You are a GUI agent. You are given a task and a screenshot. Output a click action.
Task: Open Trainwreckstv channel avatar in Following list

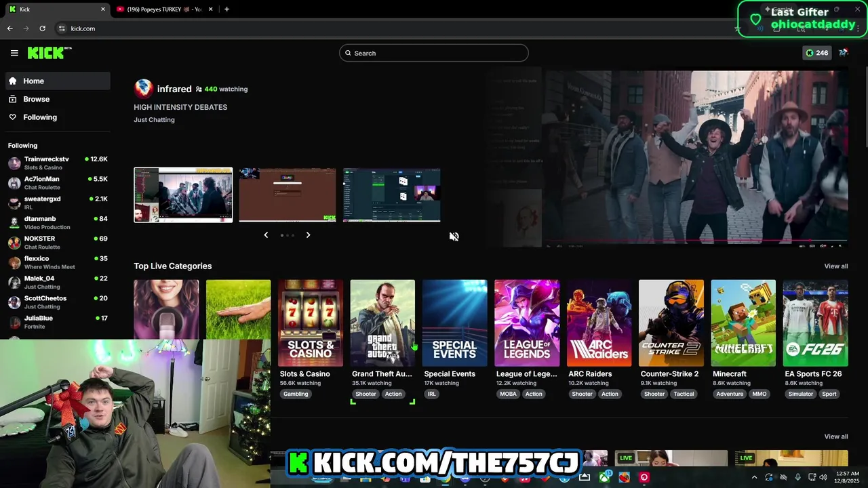pyautogui.click(x=14, y=163)
